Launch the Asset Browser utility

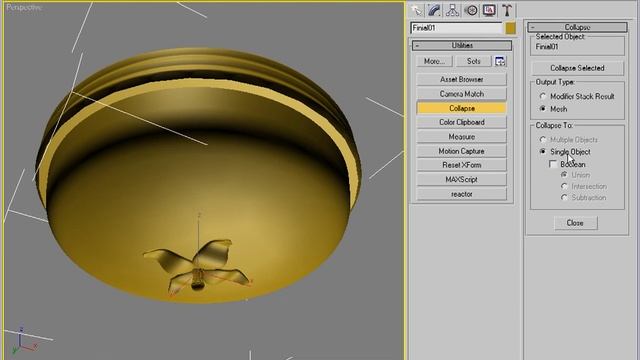coord(462,79)
